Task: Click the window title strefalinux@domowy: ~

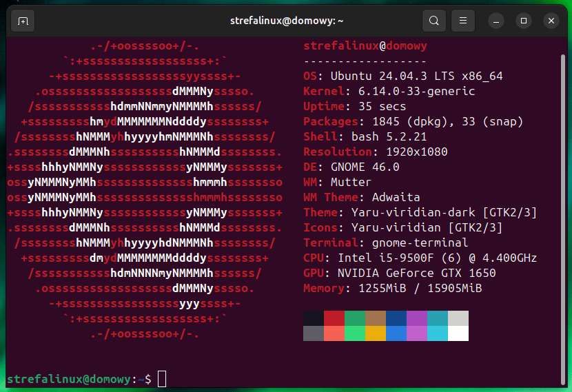Action: (287, 21)
